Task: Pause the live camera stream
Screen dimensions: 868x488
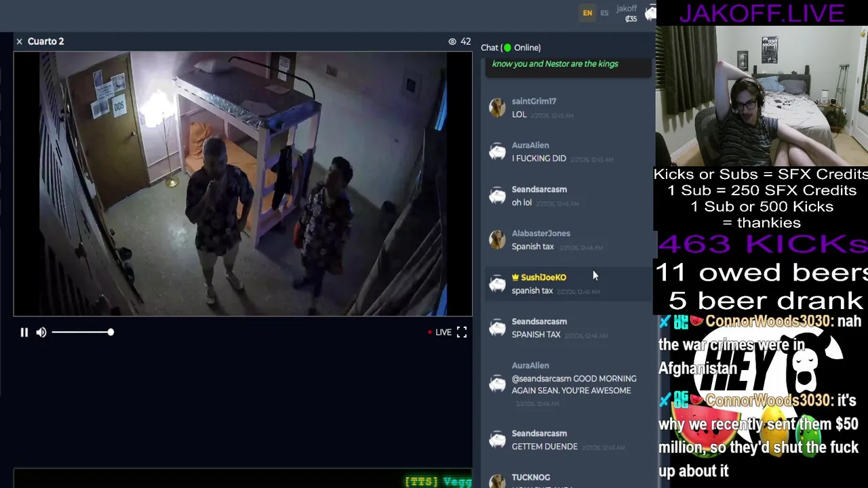Action: pos(24,332)
